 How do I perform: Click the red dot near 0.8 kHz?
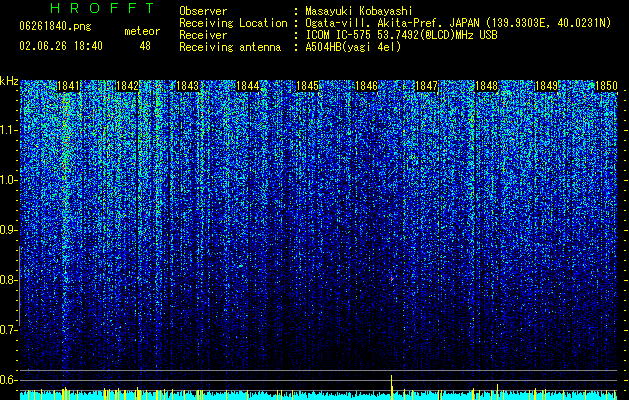(x=392, y=278)
